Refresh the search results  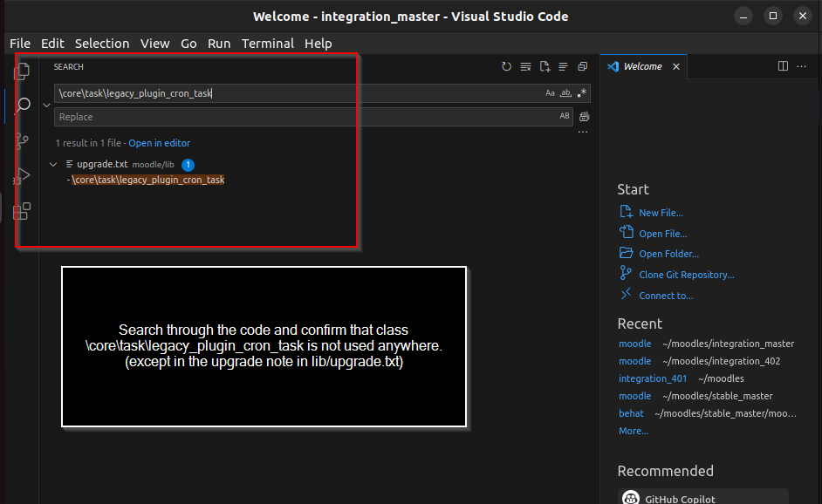[506, 66]
